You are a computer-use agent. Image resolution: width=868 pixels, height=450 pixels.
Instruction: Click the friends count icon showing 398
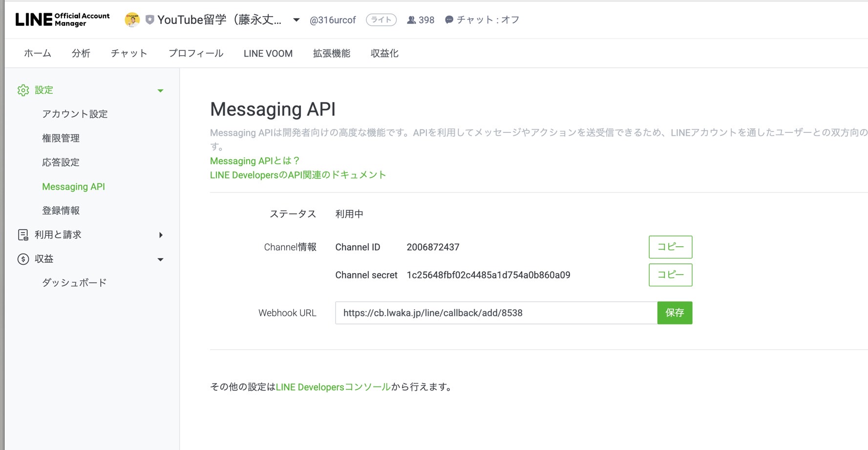point(411,20)
